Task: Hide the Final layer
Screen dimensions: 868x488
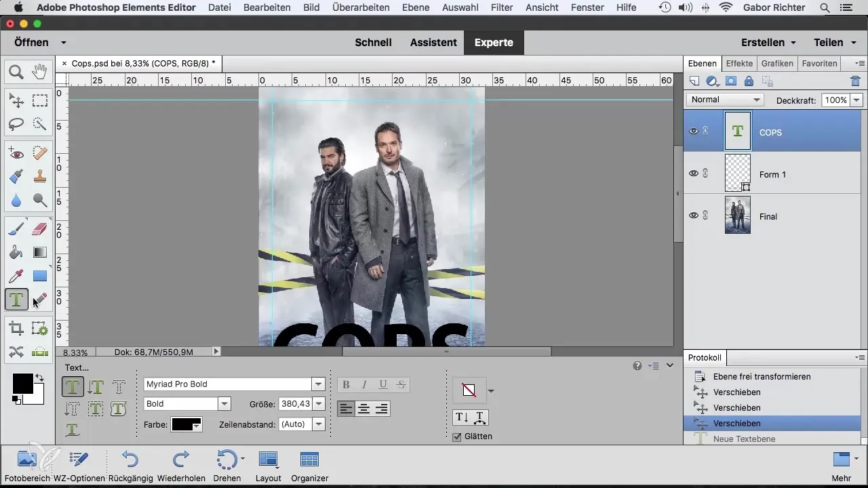Action: point(694,216)
